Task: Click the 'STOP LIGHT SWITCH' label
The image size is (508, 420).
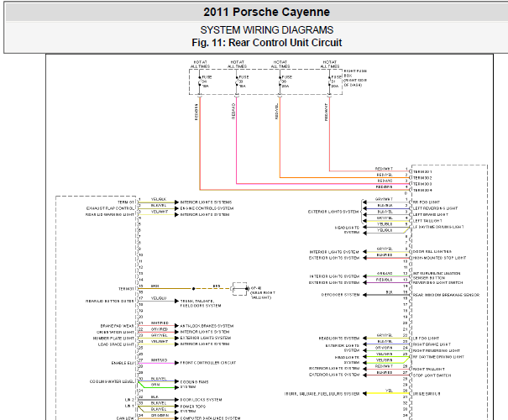Action: [432, 375]
